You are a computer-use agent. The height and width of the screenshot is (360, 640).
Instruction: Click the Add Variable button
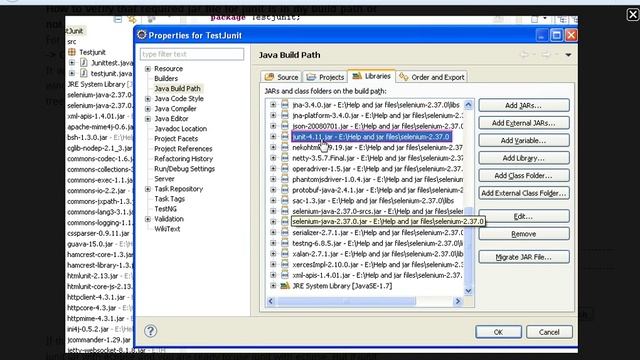(x=524, y=140)
